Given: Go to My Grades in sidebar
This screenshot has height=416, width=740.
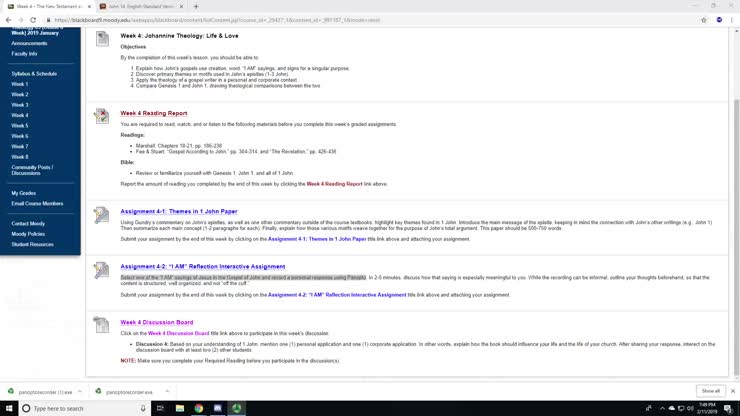Looking at the screenshot, I should [23, 192].
